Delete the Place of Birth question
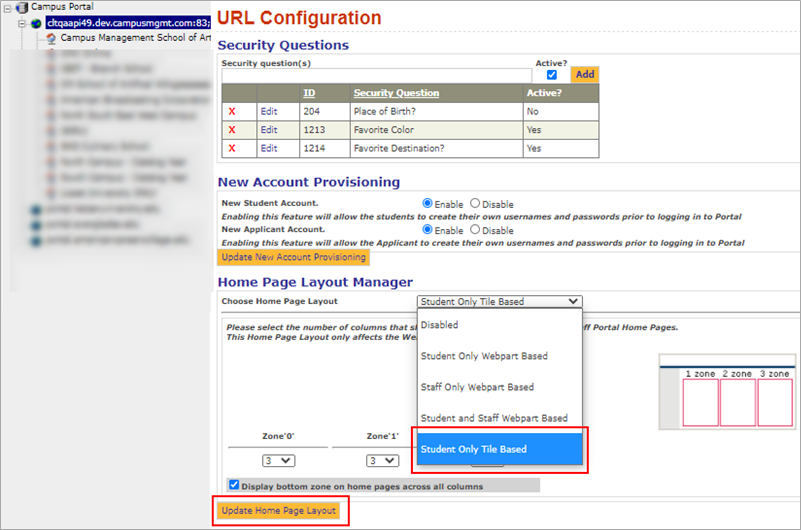This screenshot has width=801, height=530. click(232, 111)
